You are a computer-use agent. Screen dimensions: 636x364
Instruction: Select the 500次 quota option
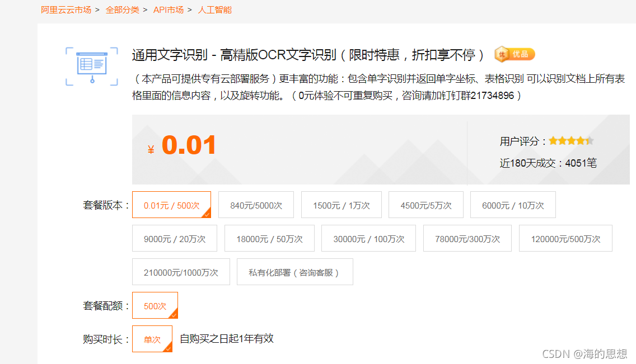(x=155, y=306)
